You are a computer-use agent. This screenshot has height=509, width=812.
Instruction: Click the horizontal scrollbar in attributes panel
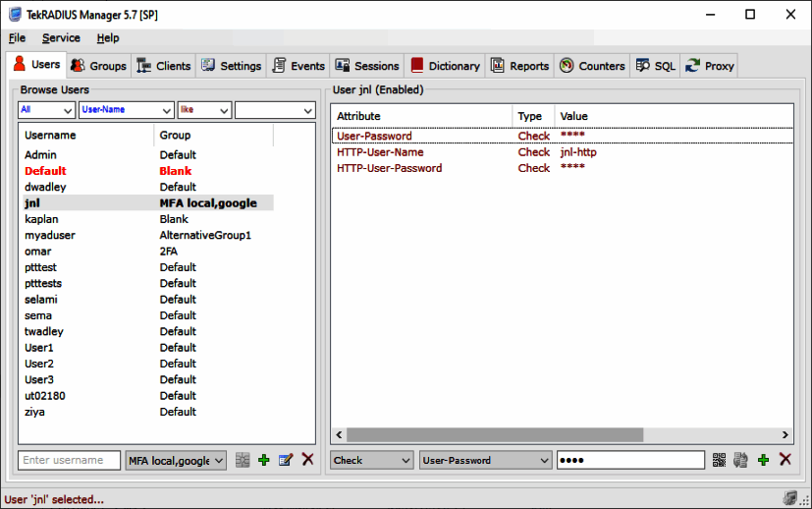click(495, 435)
